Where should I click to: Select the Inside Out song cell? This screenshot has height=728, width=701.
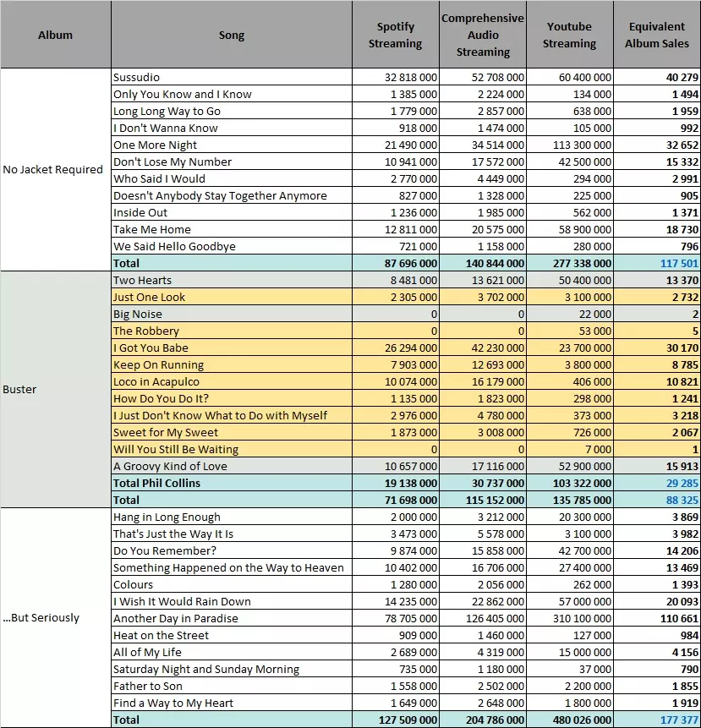click(x=232, y=212)
